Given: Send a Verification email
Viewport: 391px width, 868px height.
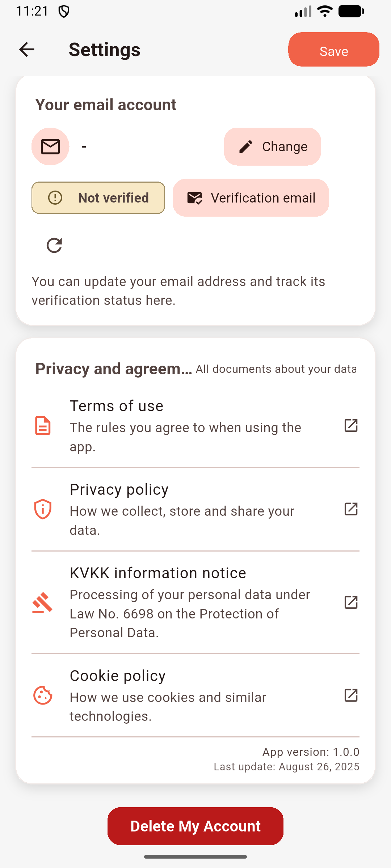Looking at the screenshot, I should (x=250, y=198).
